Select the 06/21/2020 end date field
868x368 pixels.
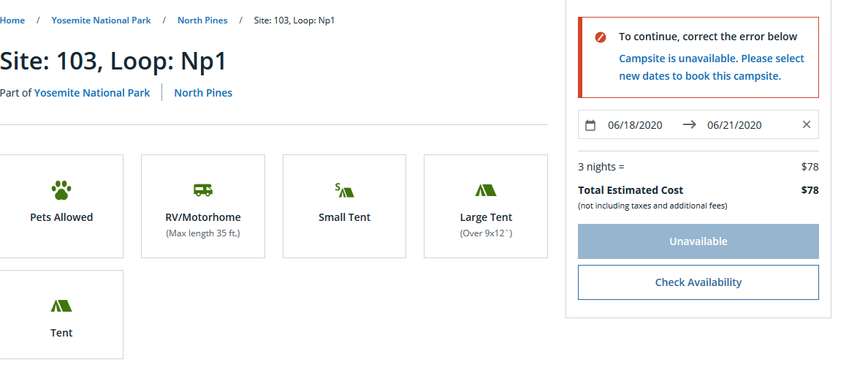(734, 125)
